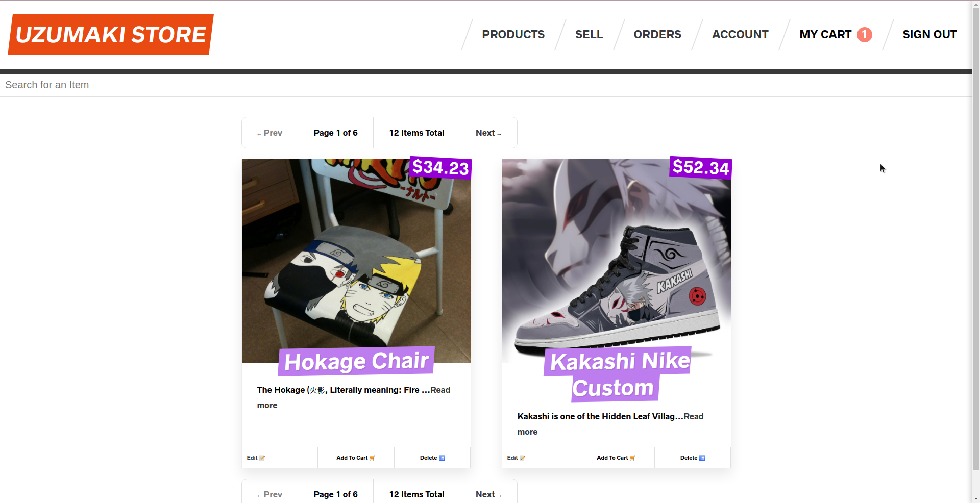Go to the Sell page

[x=589, y=35]
